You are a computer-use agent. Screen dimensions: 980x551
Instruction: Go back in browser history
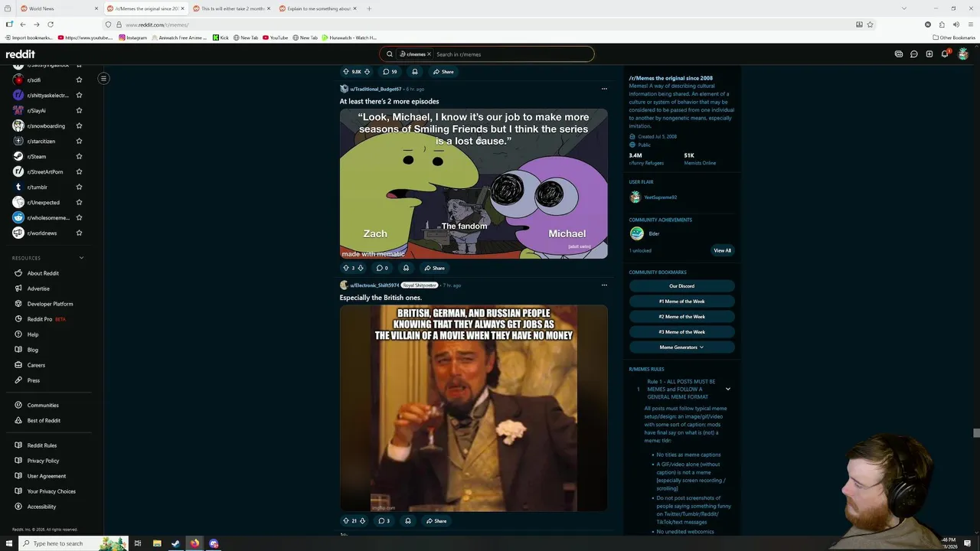(23, 24)
